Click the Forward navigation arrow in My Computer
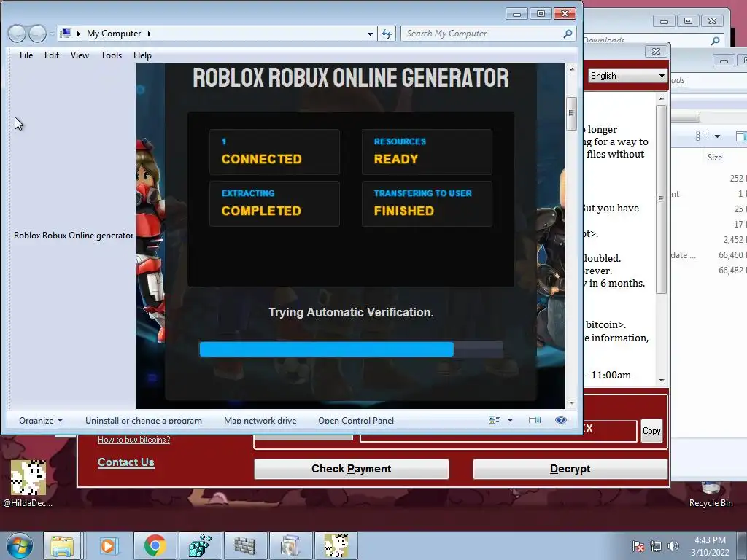 pos(38,34)
